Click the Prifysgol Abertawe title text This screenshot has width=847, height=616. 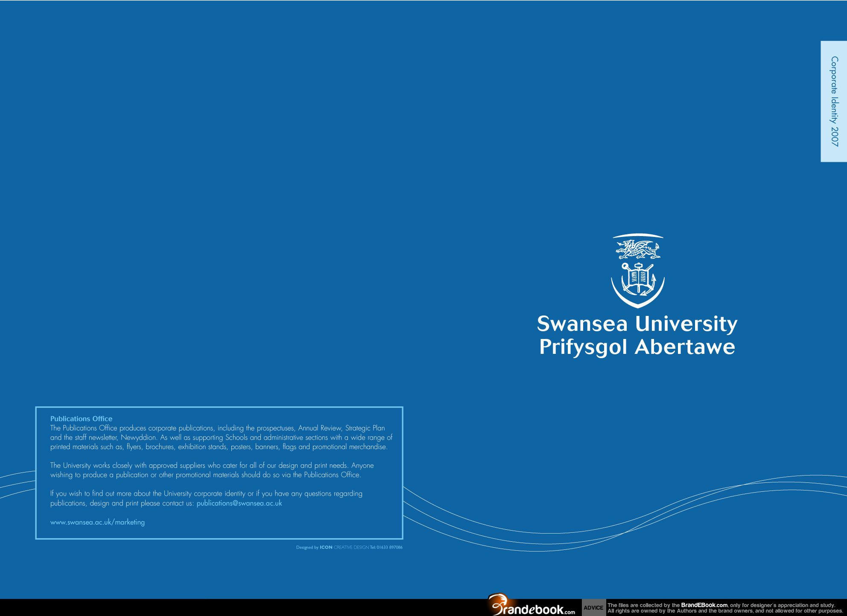[637, 347]
